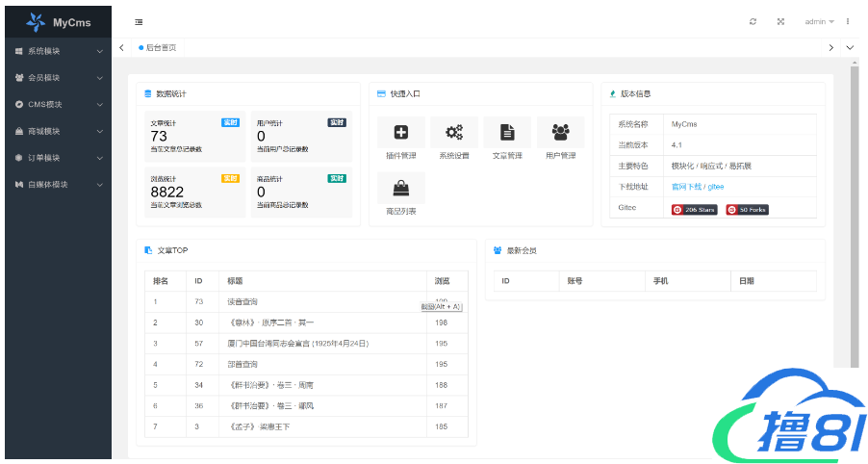Collapse the sidebar with the menu toggle
868x464 pixels.
(139, 21)
